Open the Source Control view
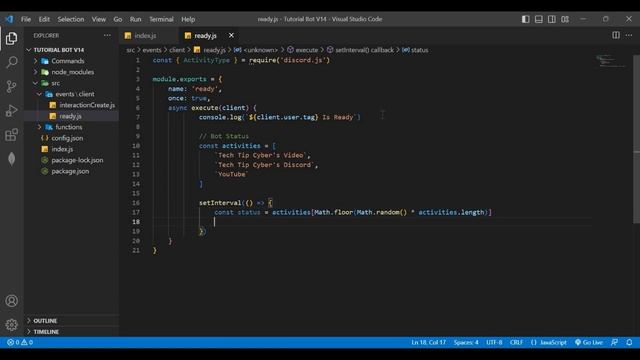 (x=11, y=86)
